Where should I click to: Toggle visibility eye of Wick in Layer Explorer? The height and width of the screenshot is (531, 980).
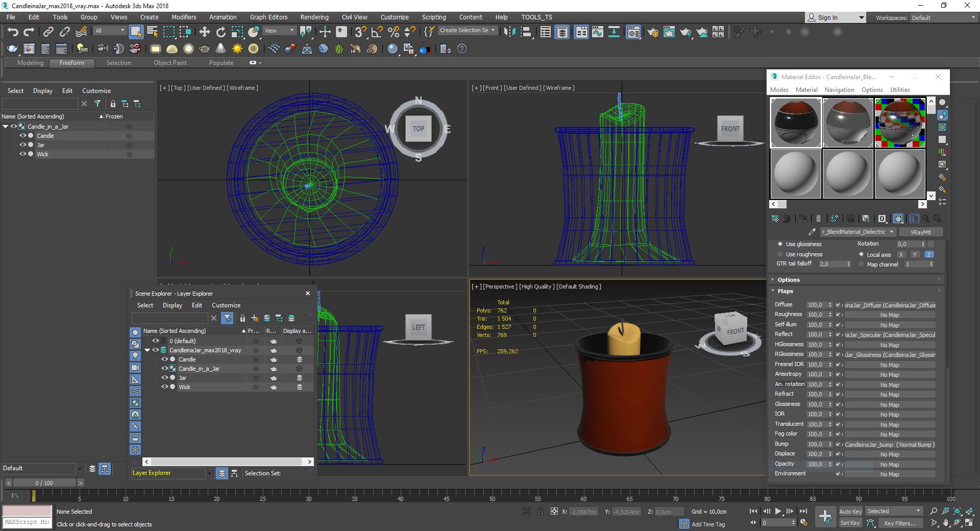click(165, 387)
